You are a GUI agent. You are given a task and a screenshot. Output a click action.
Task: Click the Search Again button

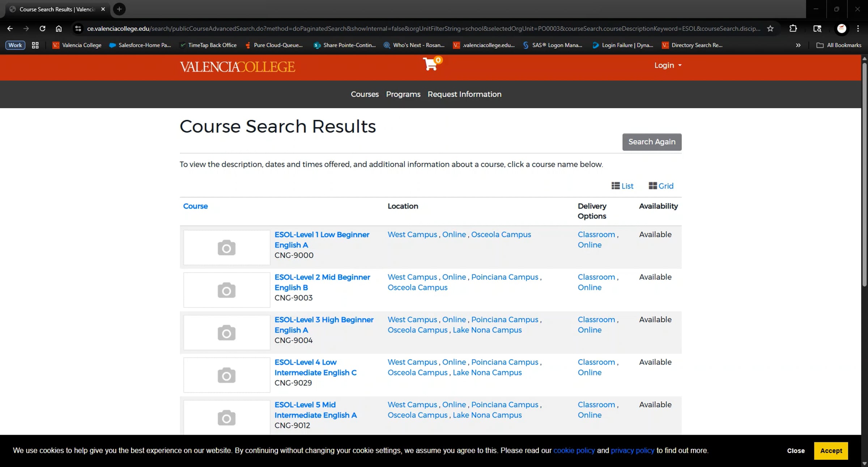pyautogui.click(x=652, y=142)
